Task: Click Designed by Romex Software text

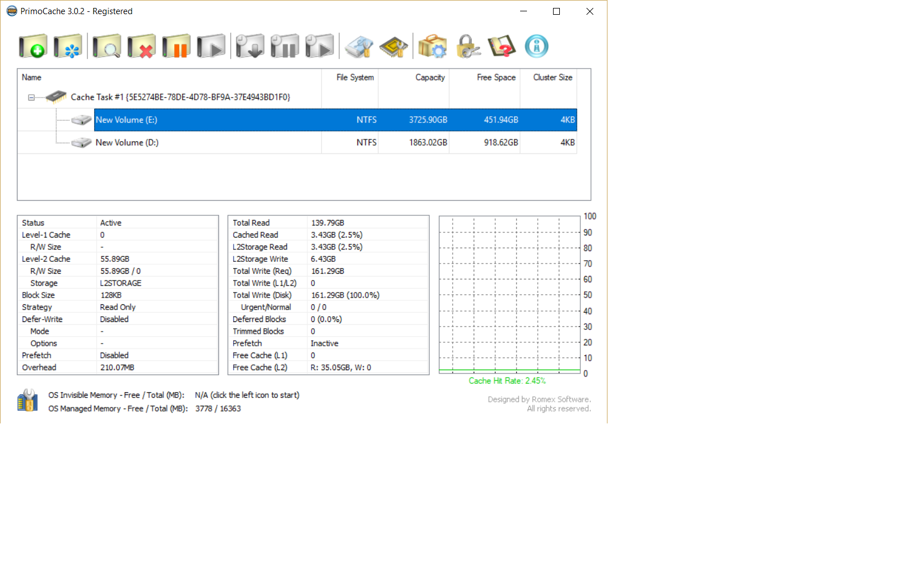Action: click(x=539, y=400)
